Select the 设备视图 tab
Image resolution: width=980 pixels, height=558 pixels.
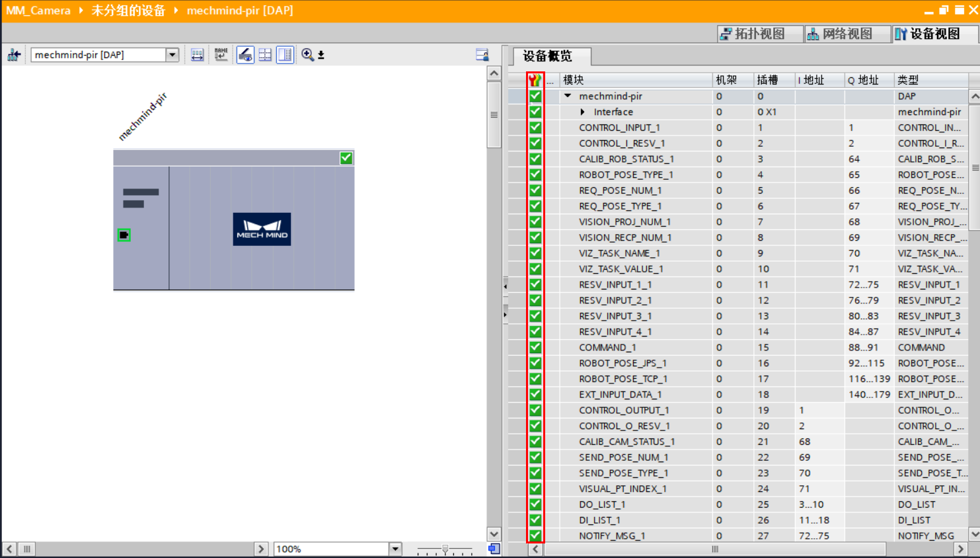click(x=935, y=34)
